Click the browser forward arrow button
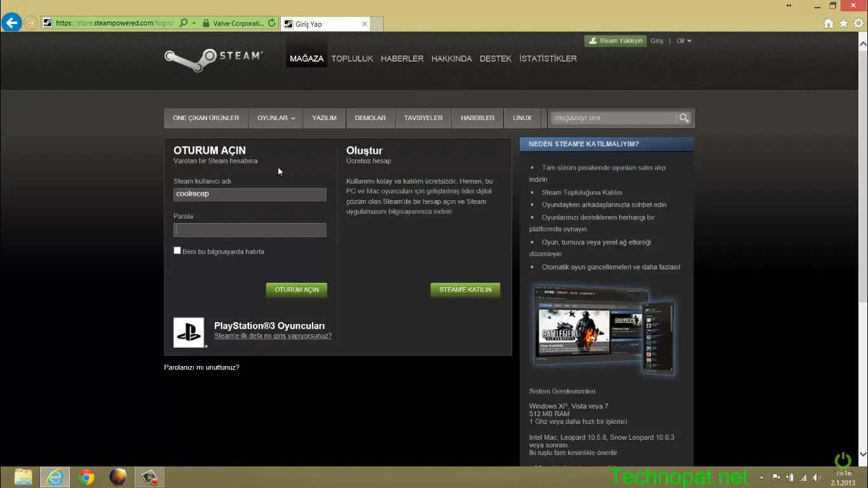Image resolution: width=868 pixels, height=488 pixels. pyautogui.click(x=31, y=24)
